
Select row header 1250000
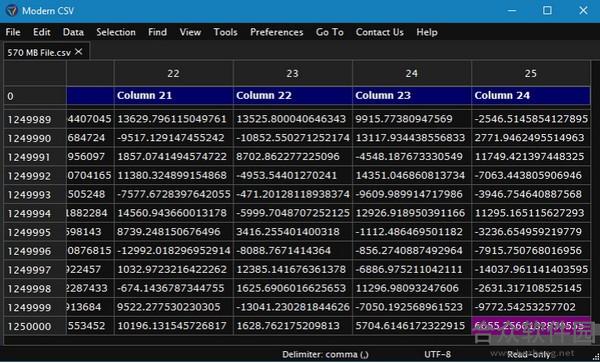[35, 326]
